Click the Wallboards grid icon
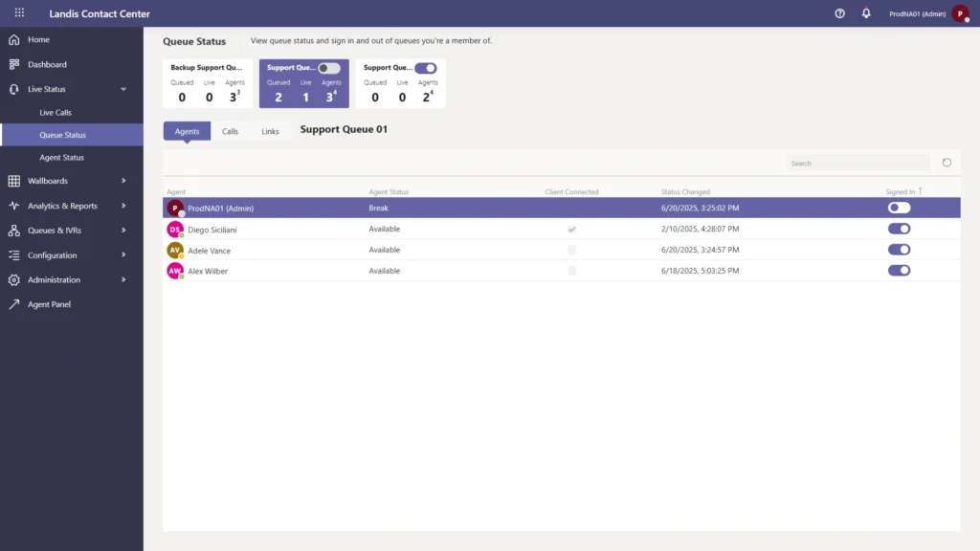Viewport: 980px width, 551px height. tap(13, 181)
